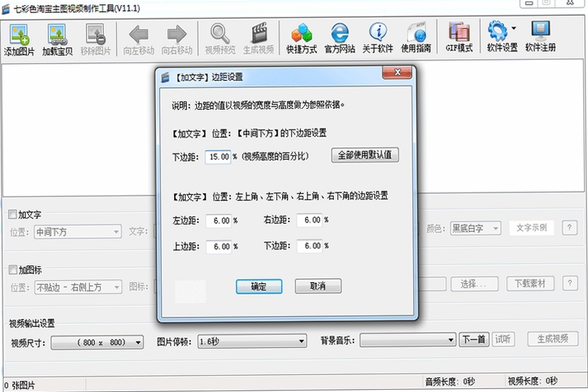Click the 下载素材 button
The width and height of the screenshot is (588, 392).
(x=530, y=283)
